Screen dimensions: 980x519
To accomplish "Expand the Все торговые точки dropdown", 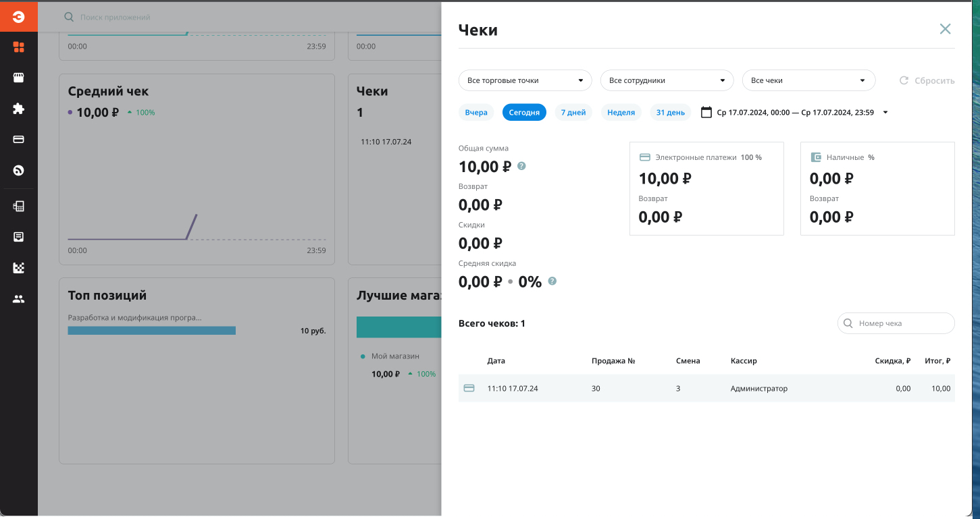I will pos(525,80).
